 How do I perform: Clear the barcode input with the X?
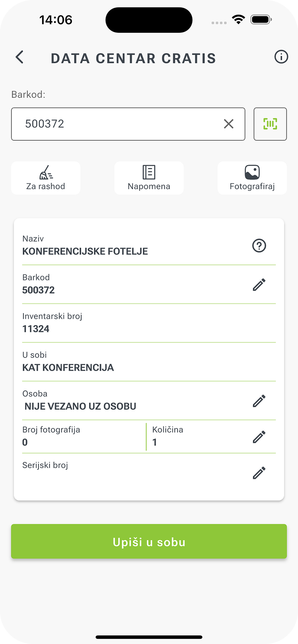229,124
